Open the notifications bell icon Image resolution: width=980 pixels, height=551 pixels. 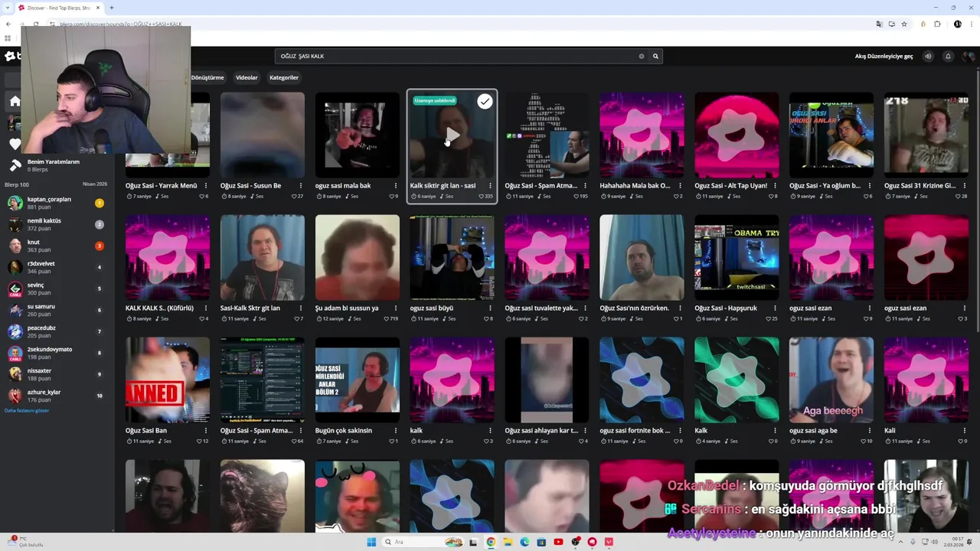pyautogui.click(x=948, y=56)
